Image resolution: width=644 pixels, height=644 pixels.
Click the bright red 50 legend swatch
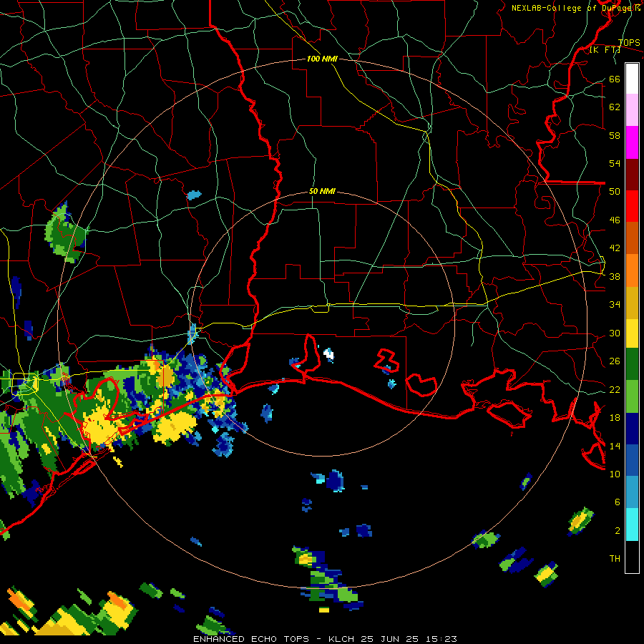point(632,206)
